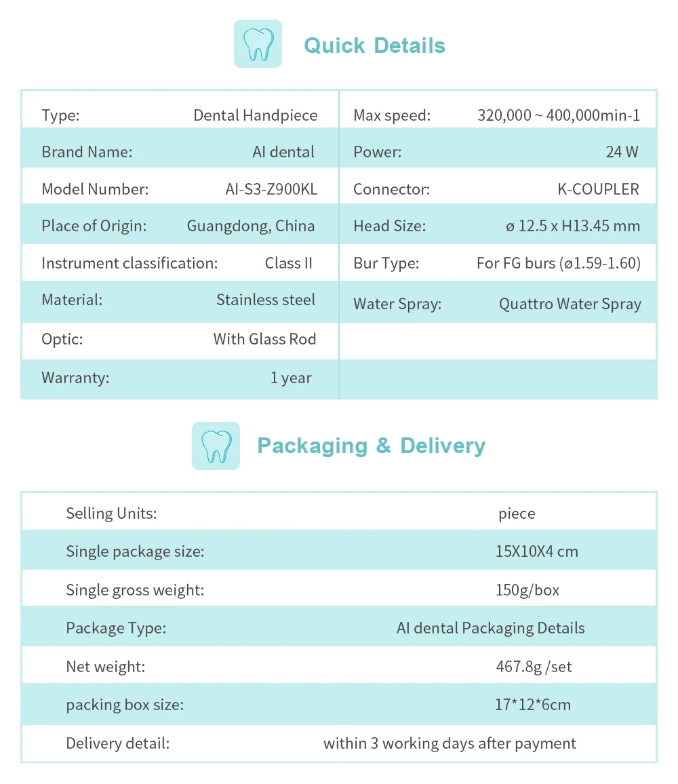Click the Class II classification value
The width and height of the screenshot is (678, 784).
click(x=289, y=263)
